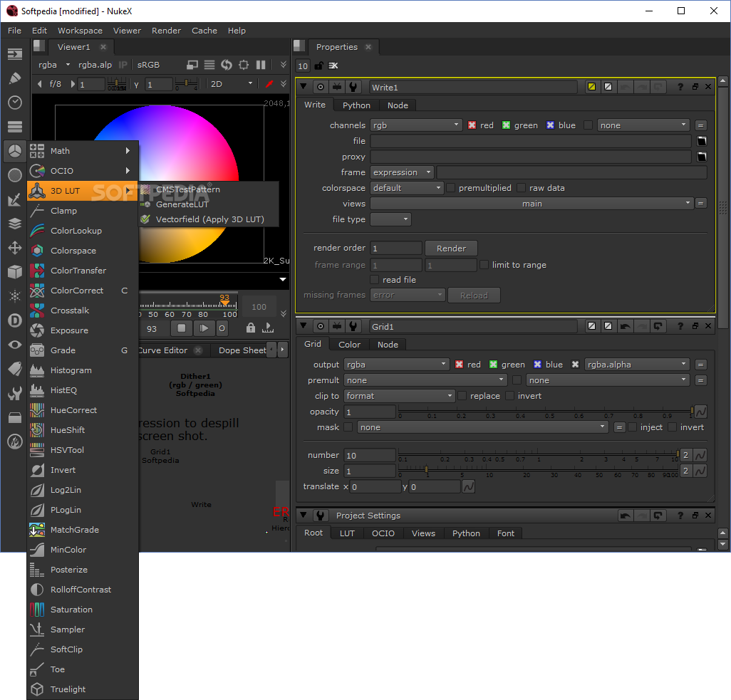Screen dimensions: 731x700
Task: Open the Workspace menu
Action: click(81, 31)
